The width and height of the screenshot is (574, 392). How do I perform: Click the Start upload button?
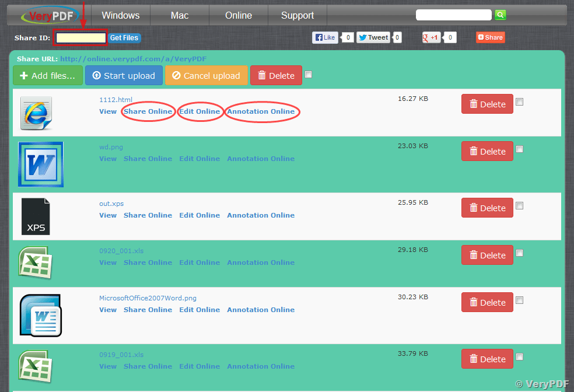[124, 75]
